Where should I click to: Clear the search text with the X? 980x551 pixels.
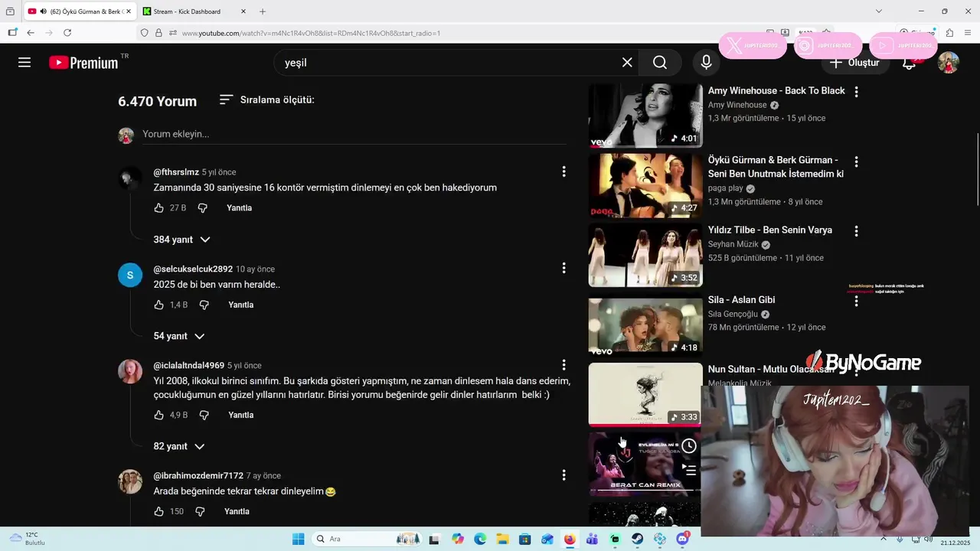pyautogui.click(x=627, y=63)
